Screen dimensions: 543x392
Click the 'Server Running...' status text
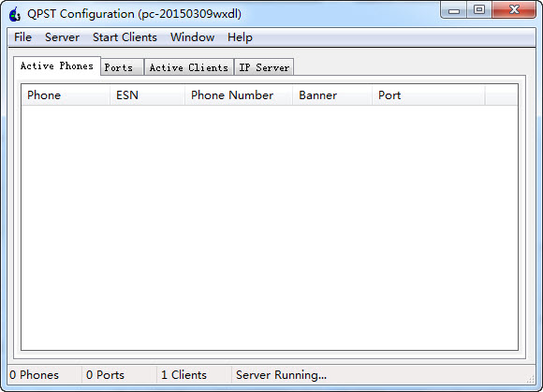click(x=281, y=375)
